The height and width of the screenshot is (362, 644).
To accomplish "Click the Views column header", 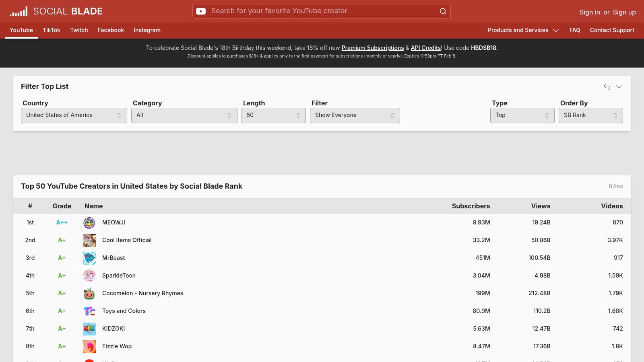I will point(541,206).
